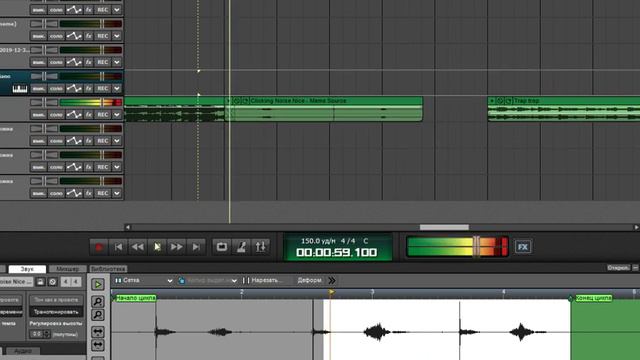Switch to the Микшер tab
Image resolution: width=640 pixels, height=360 pixels.
click(67, 269)
